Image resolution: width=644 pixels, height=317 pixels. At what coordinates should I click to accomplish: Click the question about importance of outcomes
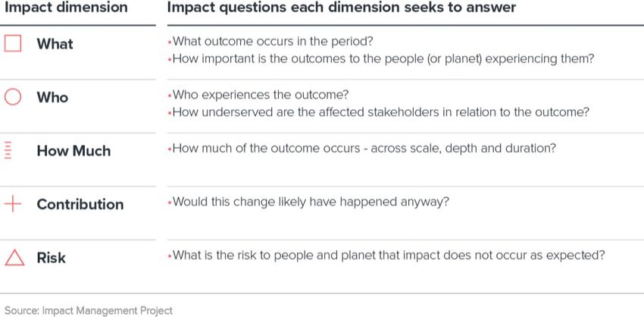tap(381, 59)
